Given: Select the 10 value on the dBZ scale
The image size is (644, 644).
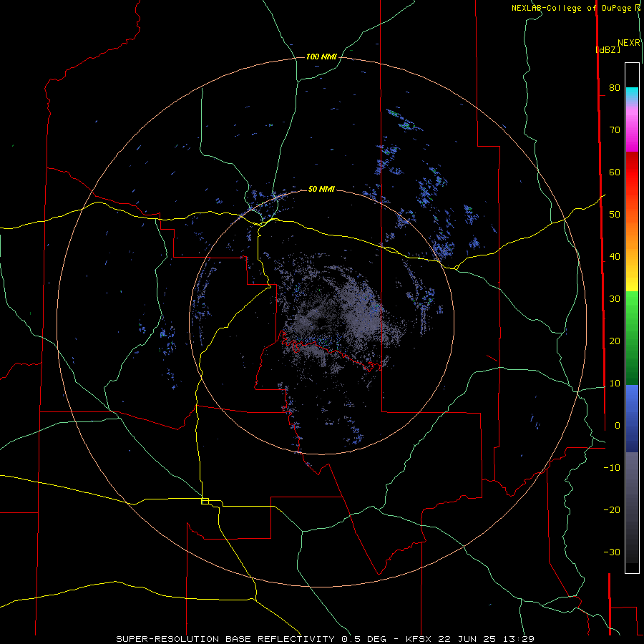Looking at the screenshot, I should click(615, 384).
